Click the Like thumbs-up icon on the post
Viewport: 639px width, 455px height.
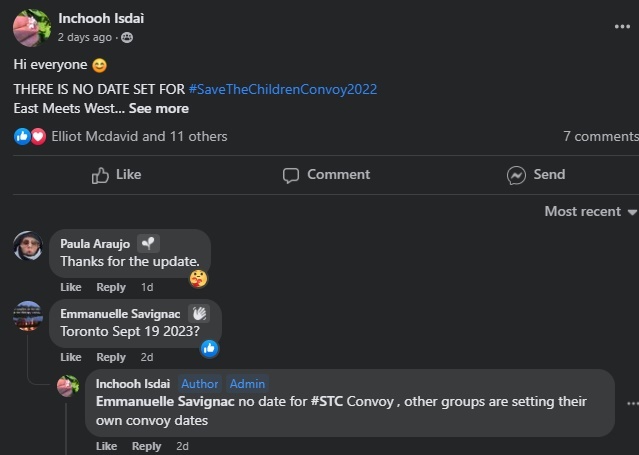click(x=100, y=175)
